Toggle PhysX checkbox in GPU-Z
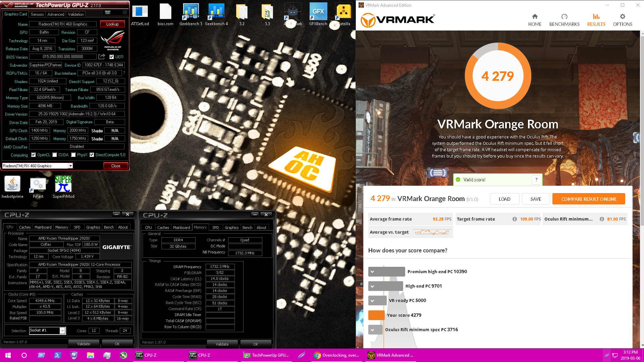This screenshot has width=644, height=362. [x=73, y=155]
